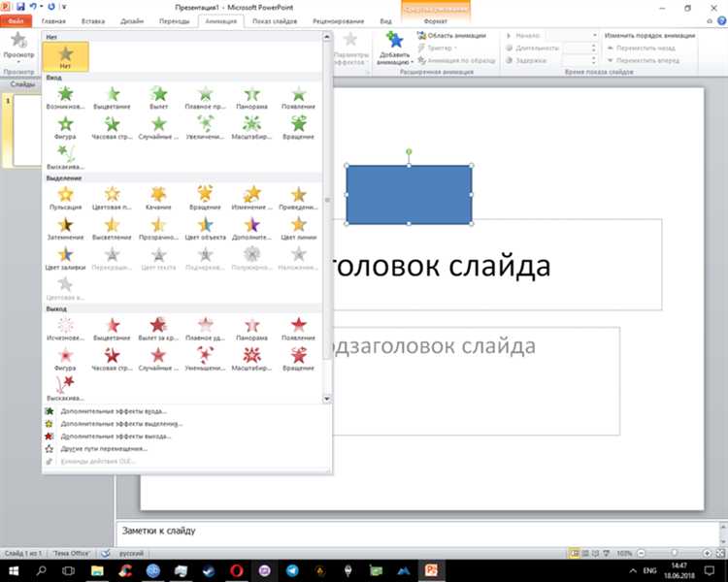Open the Windows Start menu
Screen dimensions: 728x582
14,570
